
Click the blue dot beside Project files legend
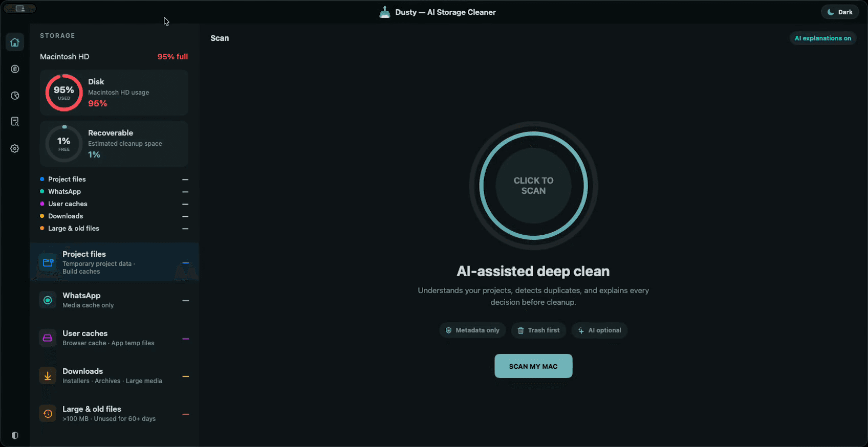pyautogui.click(x=42, y=179)
